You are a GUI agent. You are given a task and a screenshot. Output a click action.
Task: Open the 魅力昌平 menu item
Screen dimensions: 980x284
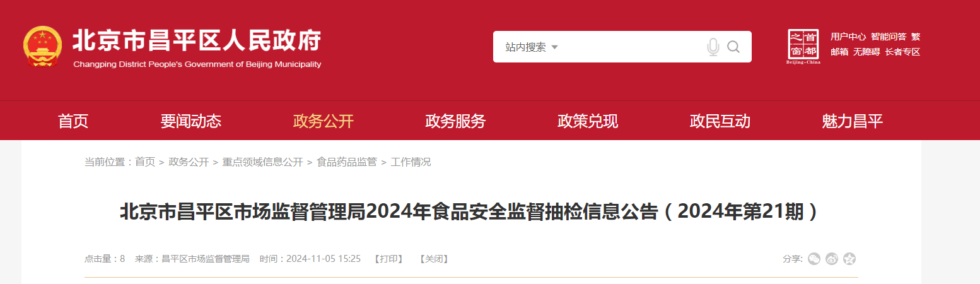tap(853, 121)
